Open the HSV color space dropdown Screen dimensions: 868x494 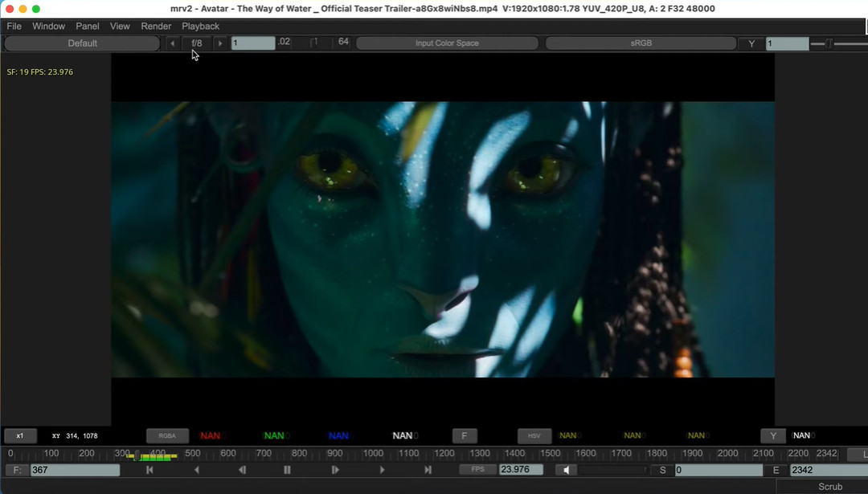[534, 436]
